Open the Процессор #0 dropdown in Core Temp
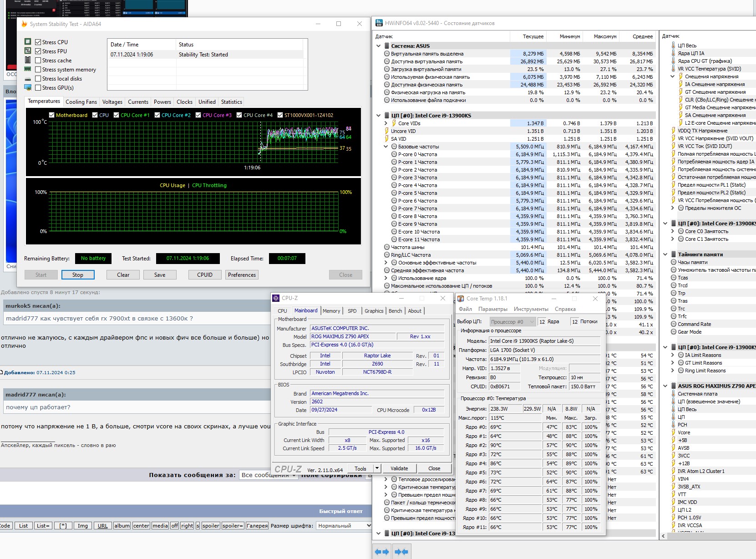 (512, 322)
